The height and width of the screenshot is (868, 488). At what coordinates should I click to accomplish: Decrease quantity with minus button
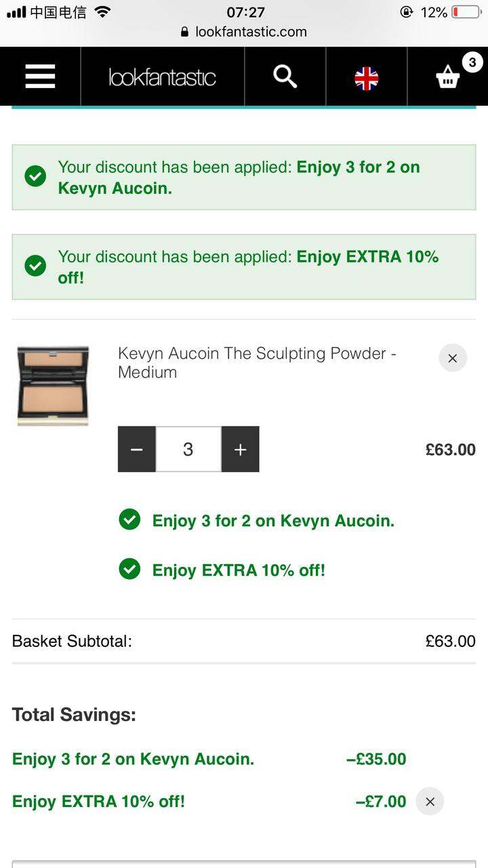coord(137,449)
